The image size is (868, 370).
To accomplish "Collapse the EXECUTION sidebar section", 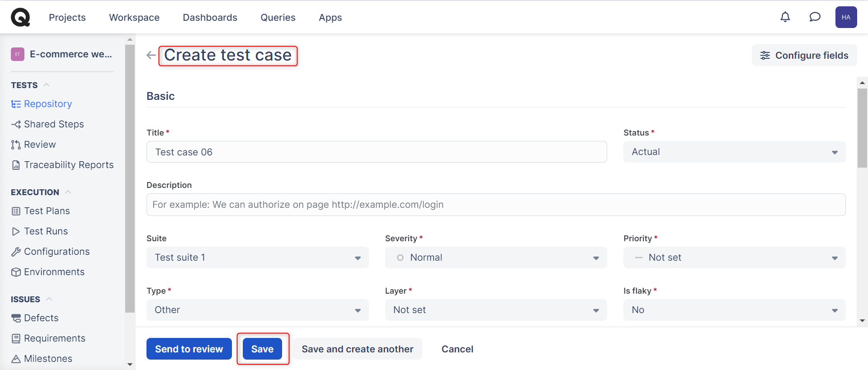I will (68, 192).
